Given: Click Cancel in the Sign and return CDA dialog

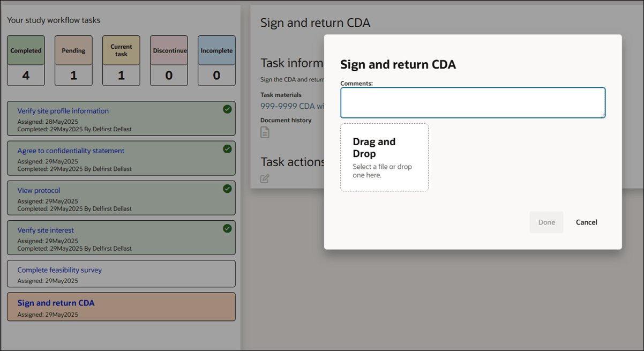Looking at the screenshot, I should [x=586, y=222].
